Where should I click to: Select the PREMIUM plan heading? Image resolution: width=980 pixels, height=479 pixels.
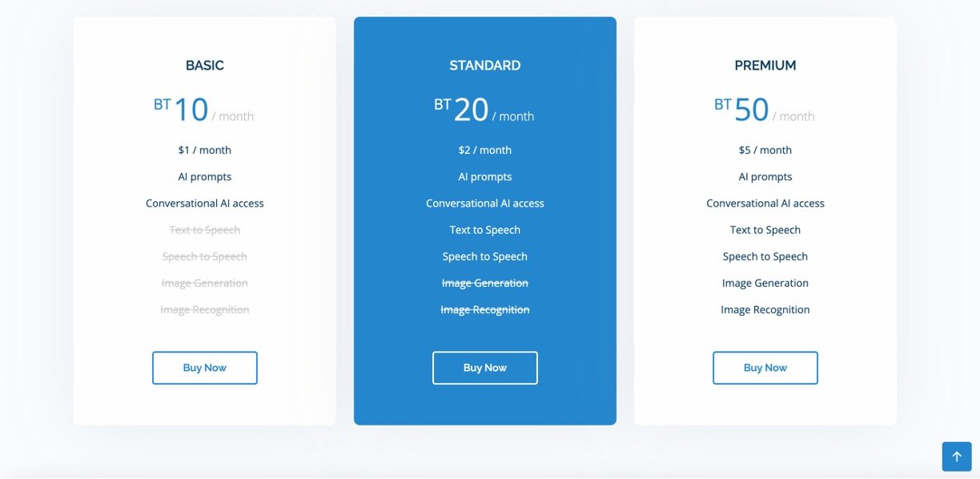point(765,66)
